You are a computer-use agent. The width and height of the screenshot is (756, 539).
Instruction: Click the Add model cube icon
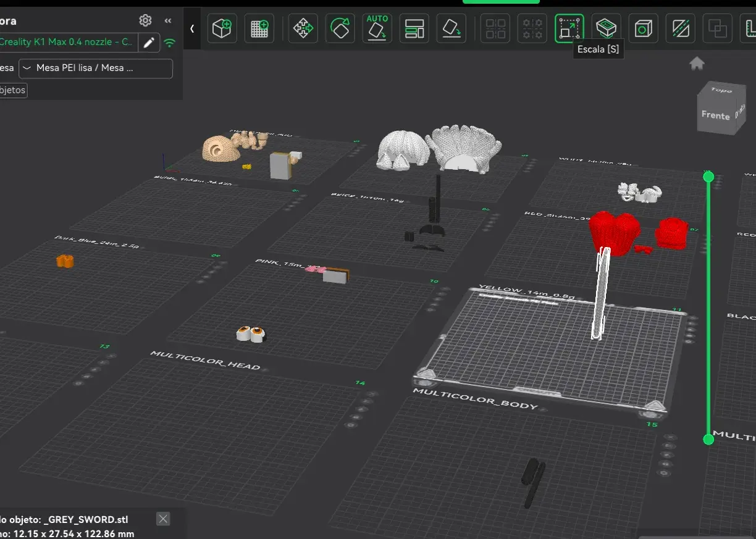(x=222, y=28)
